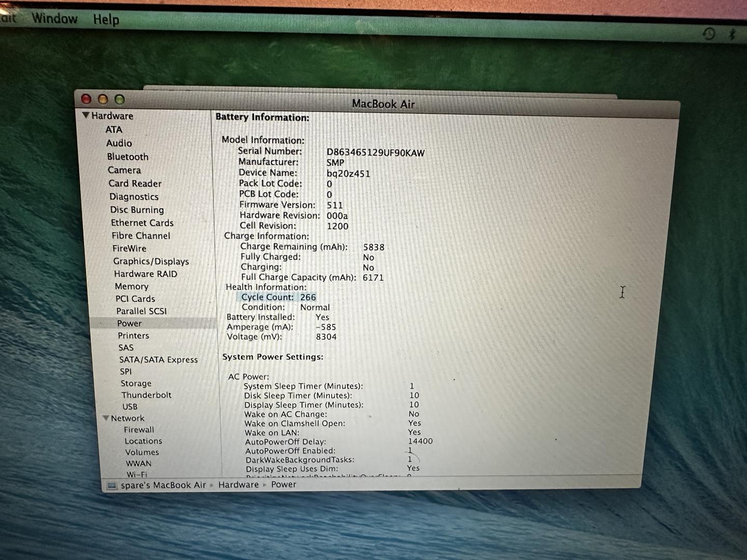The image size is (747, 560).
Task: Click the Time Machine menu bar icon
Action: point(709,34)
